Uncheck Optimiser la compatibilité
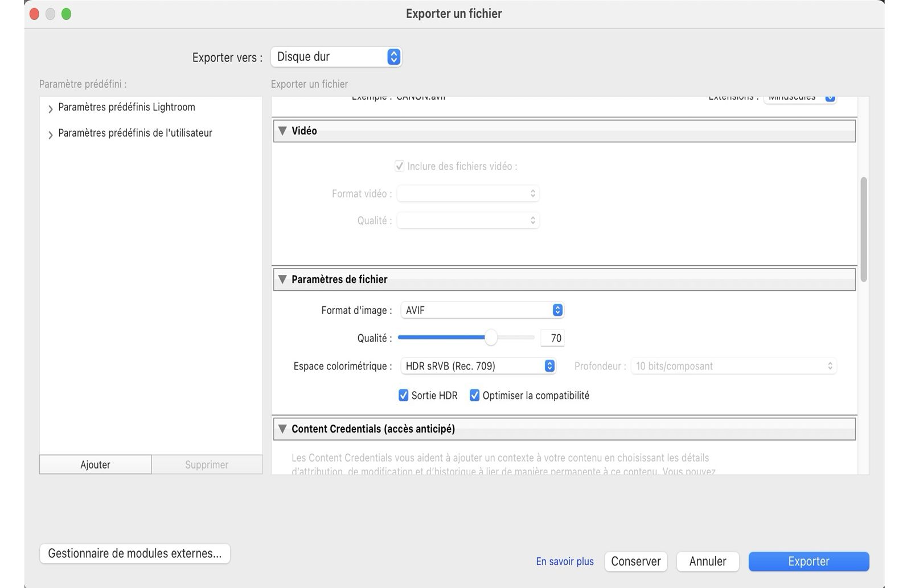The width and height of the screenshot is (911, 588). pos(474,396)
